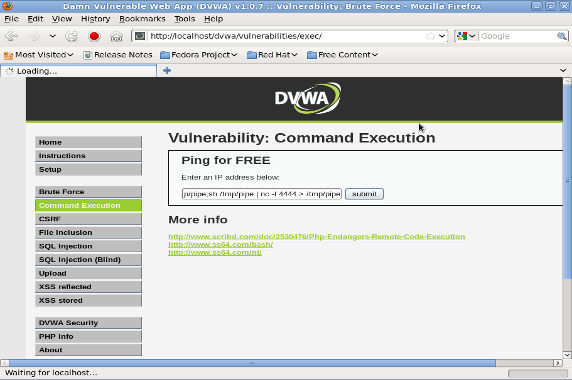Open the Setup sidebar item
572x380 pixels.
88,170
